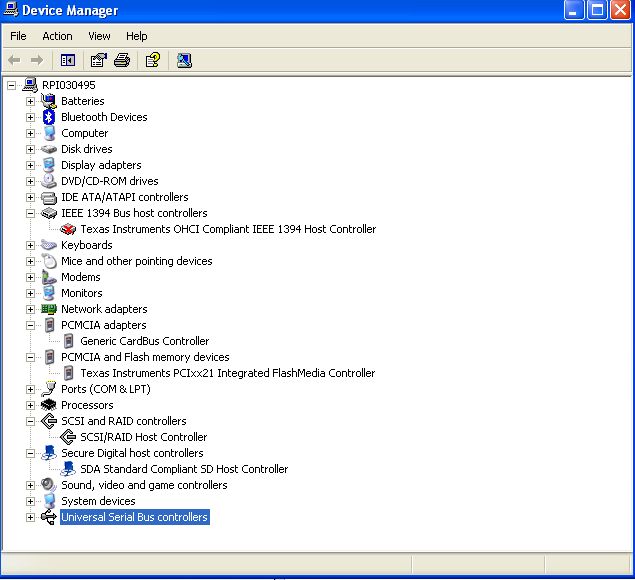Click the Bluetooth Devices icon

pyautogui.click(x=49, y=117)
